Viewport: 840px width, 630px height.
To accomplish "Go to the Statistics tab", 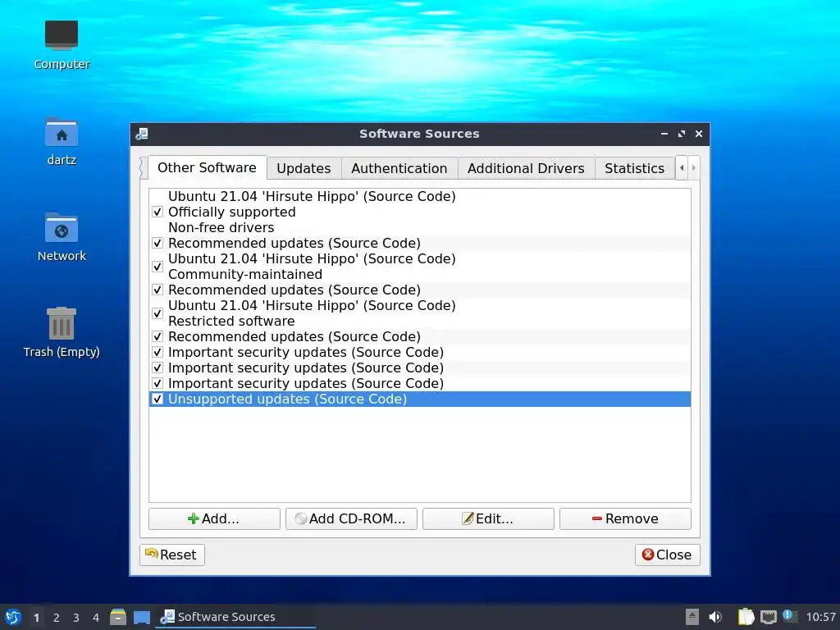I will 634,168.
